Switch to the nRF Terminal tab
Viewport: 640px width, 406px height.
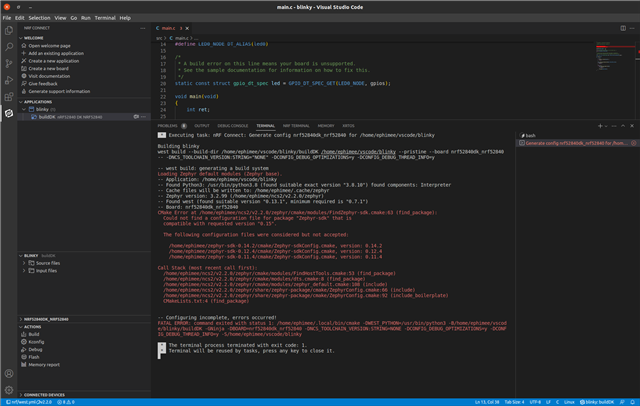pyautogui.click(x=296, y=126)
